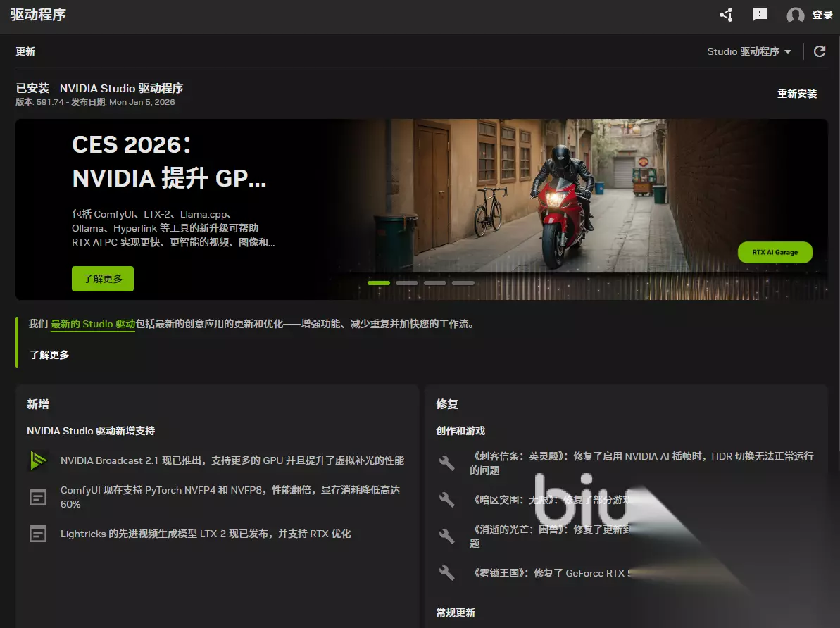Viewport: 840px width, 628px height.
Task: Click the RTX AI Garage badge
Action: [775, 252]
